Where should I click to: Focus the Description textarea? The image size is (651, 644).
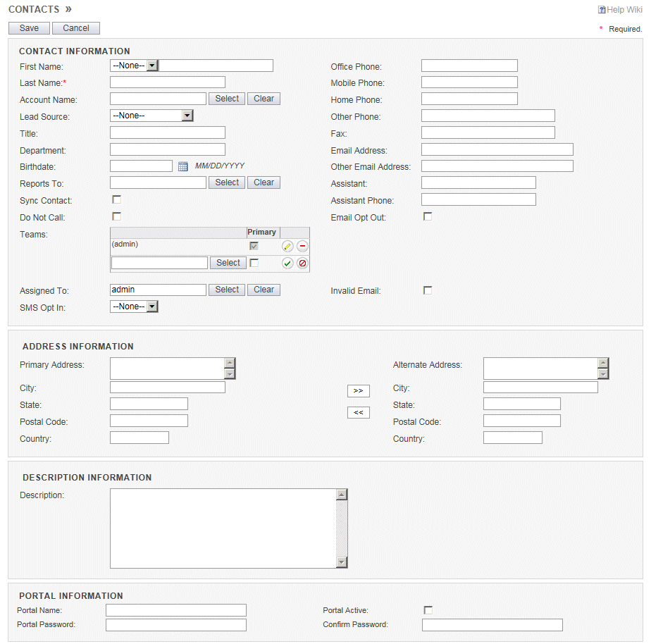(223, 528)
